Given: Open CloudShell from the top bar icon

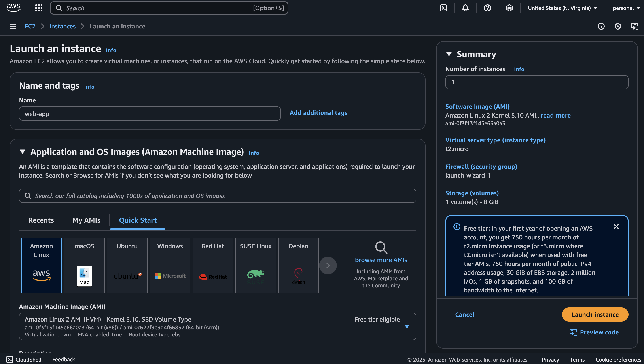Looking at the screenshot, I should click(443, 8).
